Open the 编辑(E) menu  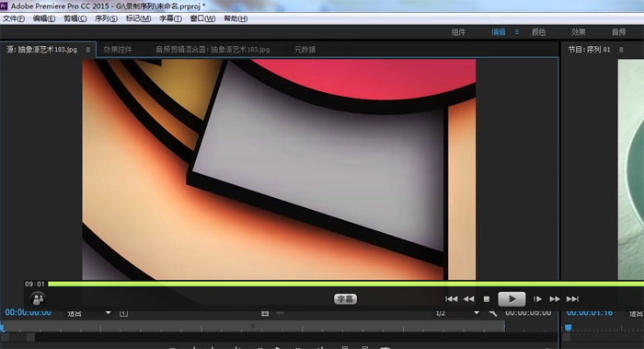pyautogui.click(x=44, y=18)
